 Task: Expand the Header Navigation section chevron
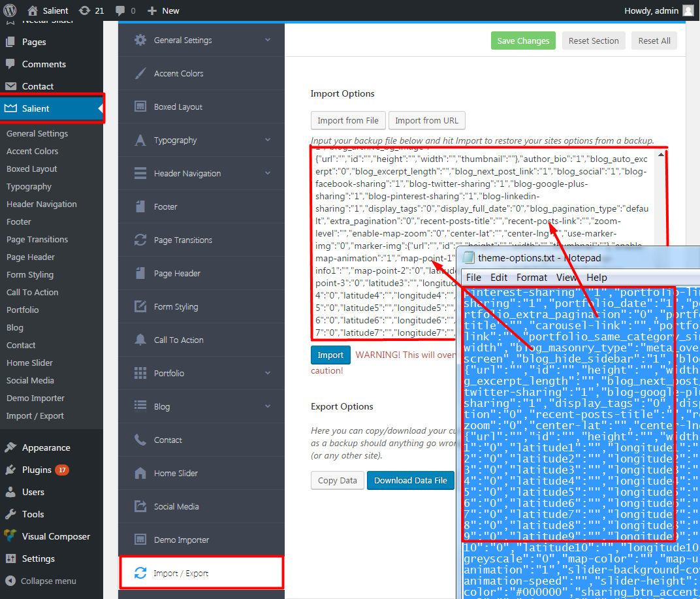coord(268,173)
